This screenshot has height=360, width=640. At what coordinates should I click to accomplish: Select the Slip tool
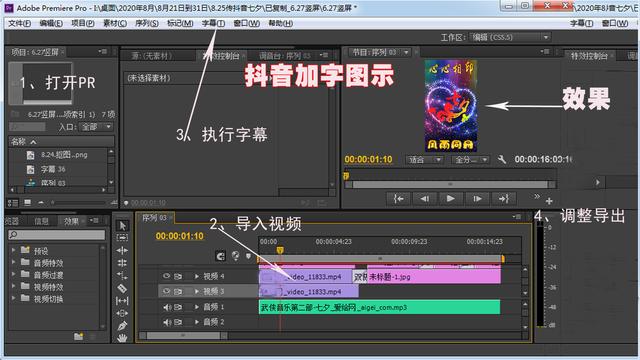click(x=122, y=301)
